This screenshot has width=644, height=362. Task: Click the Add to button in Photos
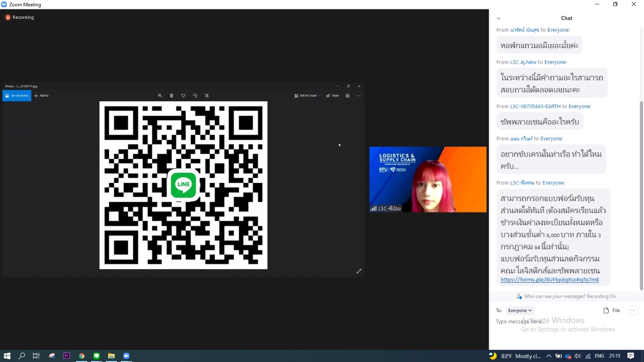point(42,96)
